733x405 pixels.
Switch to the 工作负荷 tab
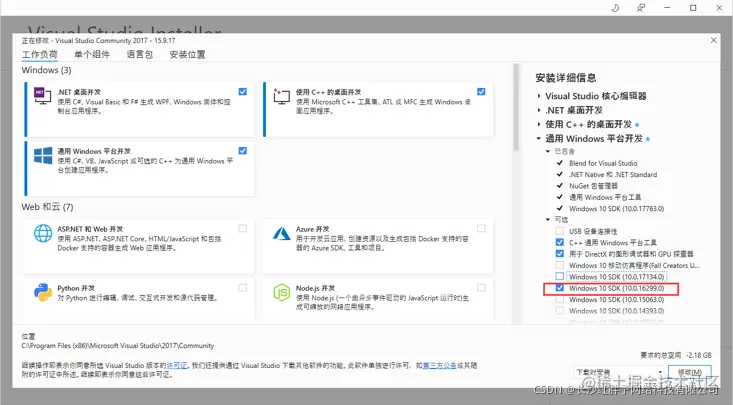(40, 55)
